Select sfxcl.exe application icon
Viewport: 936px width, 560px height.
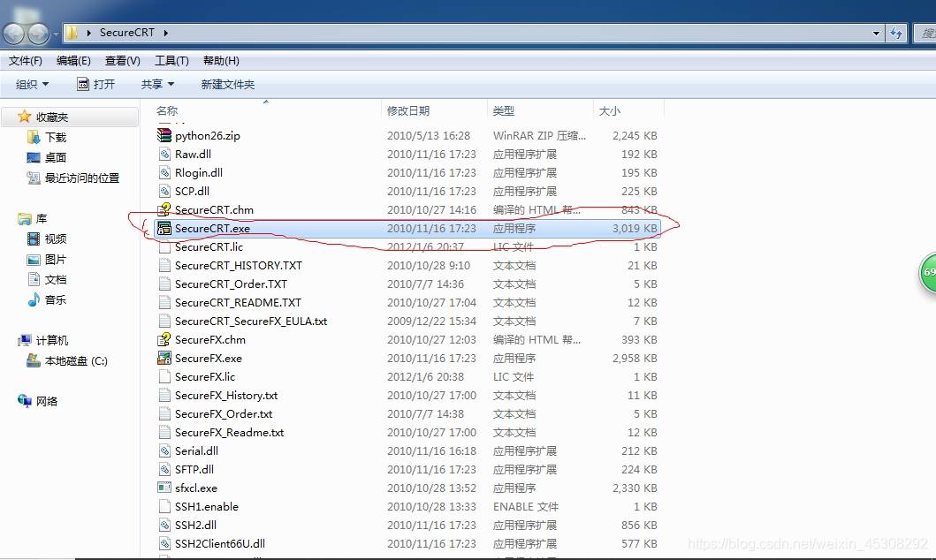point(164,488)
